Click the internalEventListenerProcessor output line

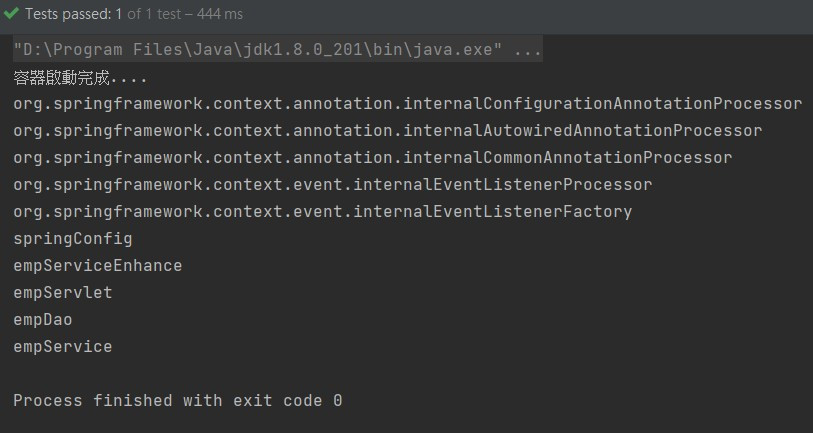333,185
